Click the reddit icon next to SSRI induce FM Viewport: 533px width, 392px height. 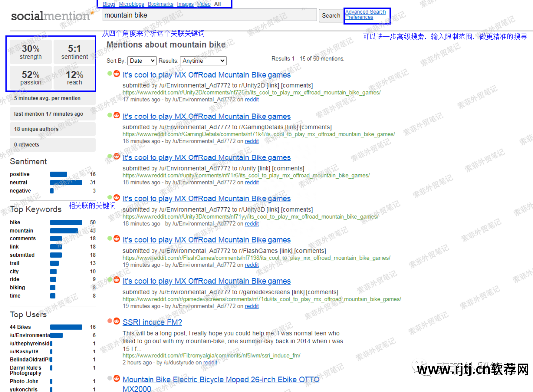(117, 321)
